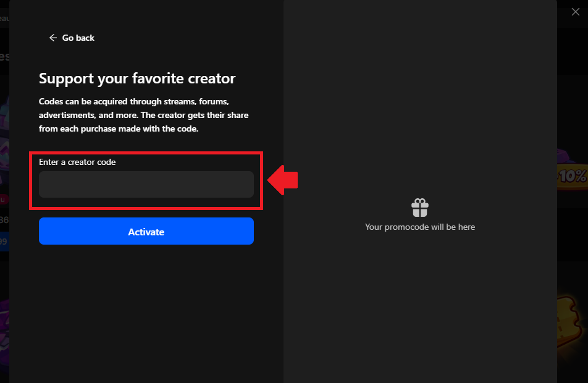588x383 pixels.
Task: Close the dialog with the X icon
Action: pyautogui.click(x=575, y=12)
